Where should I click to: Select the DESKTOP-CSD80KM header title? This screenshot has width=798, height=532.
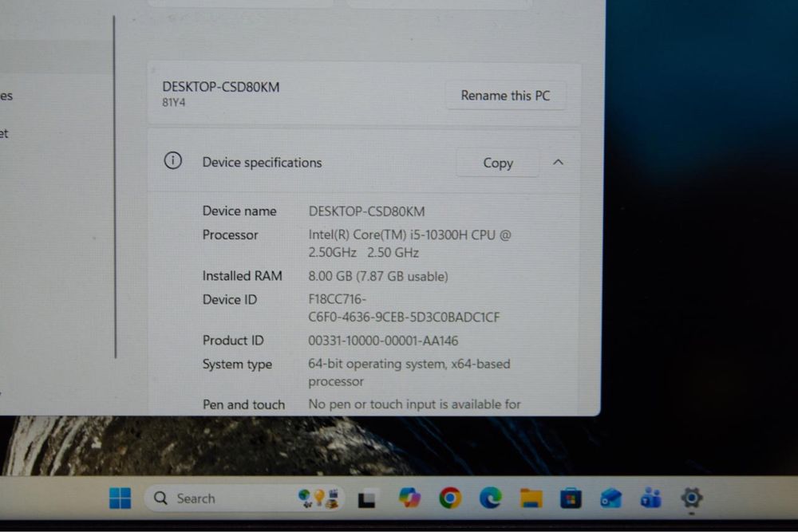click(x=221, y=87)
